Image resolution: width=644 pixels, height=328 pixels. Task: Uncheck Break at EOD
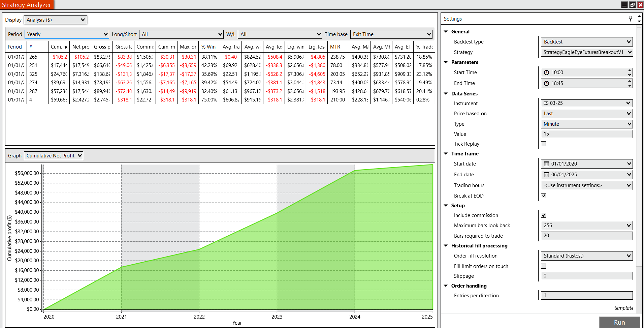click(x=543, y=196)
